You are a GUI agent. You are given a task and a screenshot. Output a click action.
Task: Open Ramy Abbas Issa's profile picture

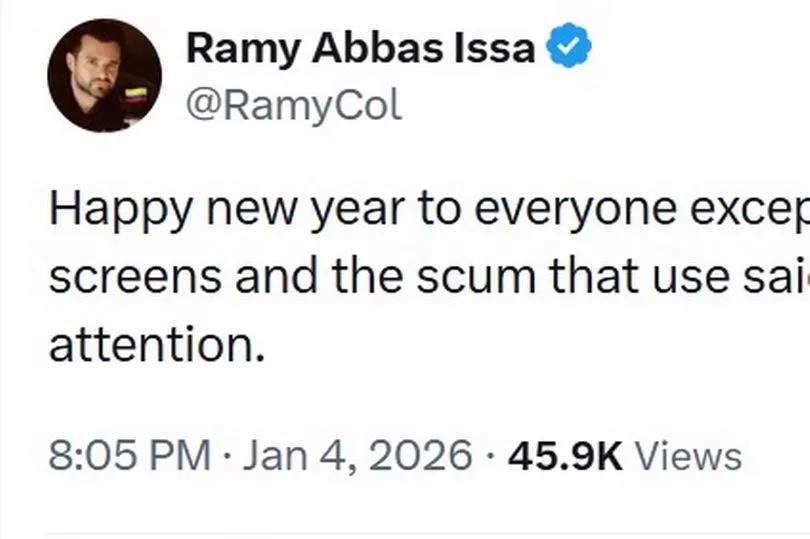click(104, 76)
